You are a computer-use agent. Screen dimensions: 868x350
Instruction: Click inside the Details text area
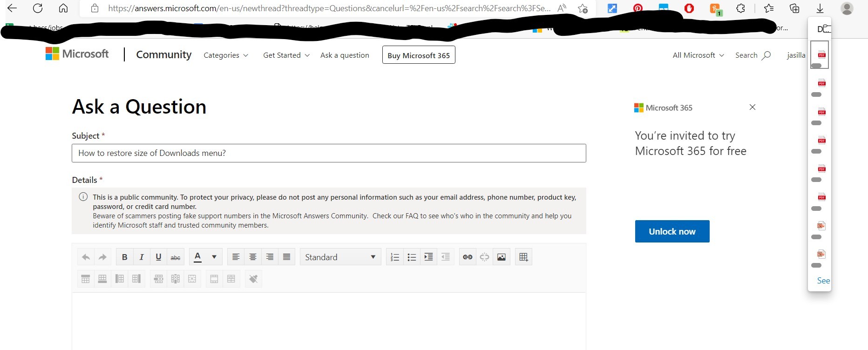coord(329,321)
